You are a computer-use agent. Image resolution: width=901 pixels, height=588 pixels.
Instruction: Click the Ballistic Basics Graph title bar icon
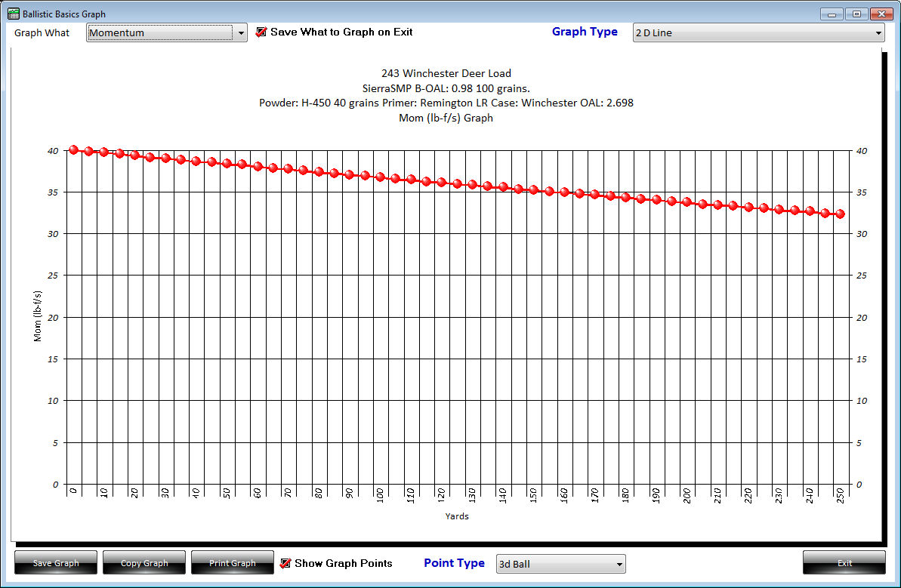click(x=13, y=14)
